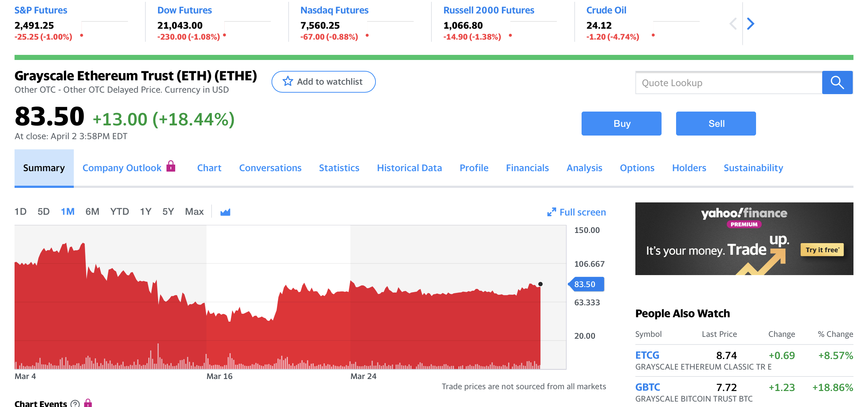This screenshot has height=407, width=868.
Task: Open the Historical Data tab
Action: click(x=409, y=168)
